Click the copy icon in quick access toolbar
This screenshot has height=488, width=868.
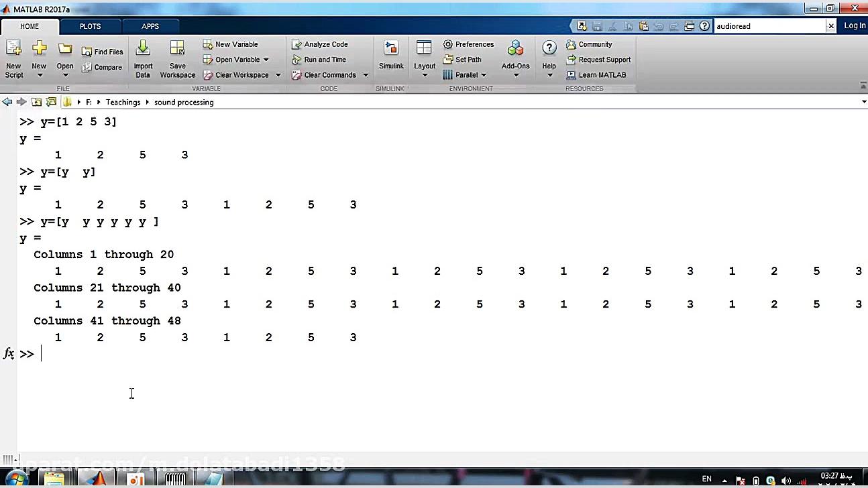click(628, 26)
